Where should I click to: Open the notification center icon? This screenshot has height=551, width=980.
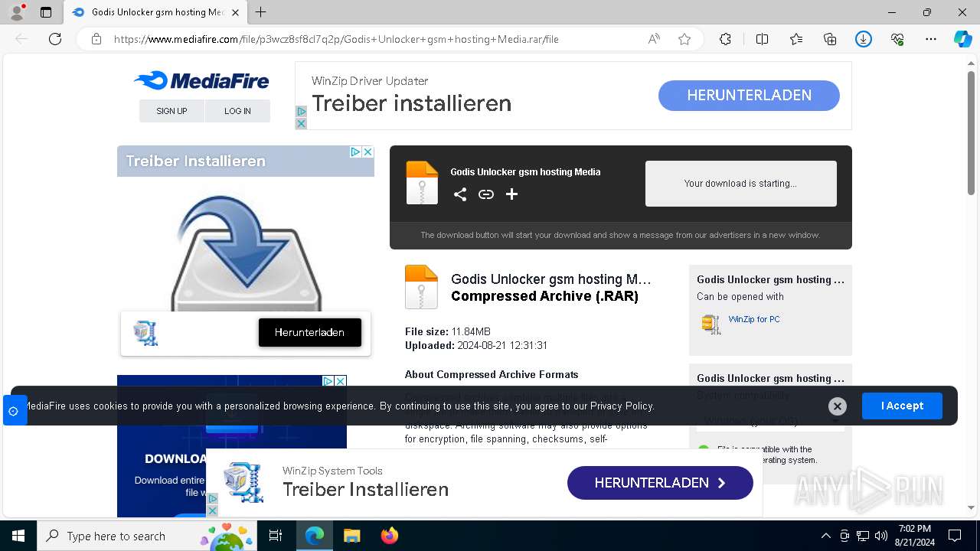tap(955, 536)
